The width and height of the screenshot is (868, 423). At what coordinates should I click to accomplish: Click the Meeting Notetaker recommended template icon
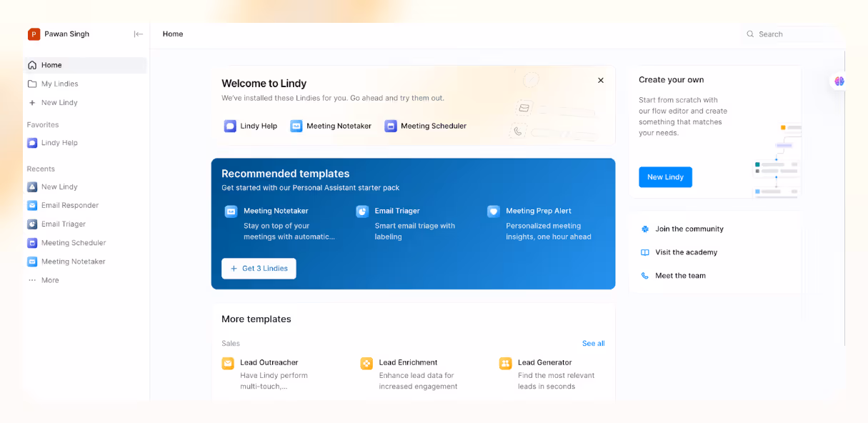(x=231, y=211)
